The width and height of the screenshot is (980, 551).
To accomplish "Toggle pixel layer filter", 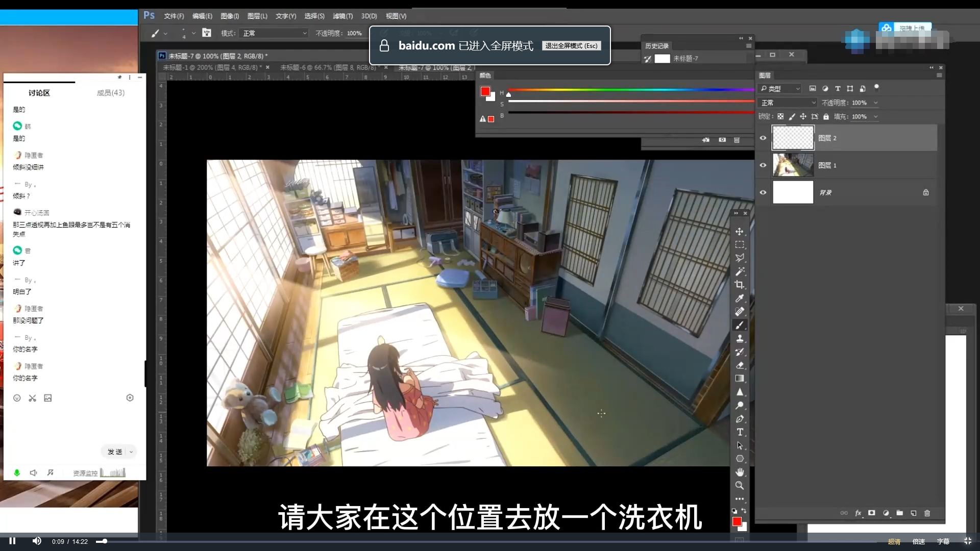I will tap(813, 89).
